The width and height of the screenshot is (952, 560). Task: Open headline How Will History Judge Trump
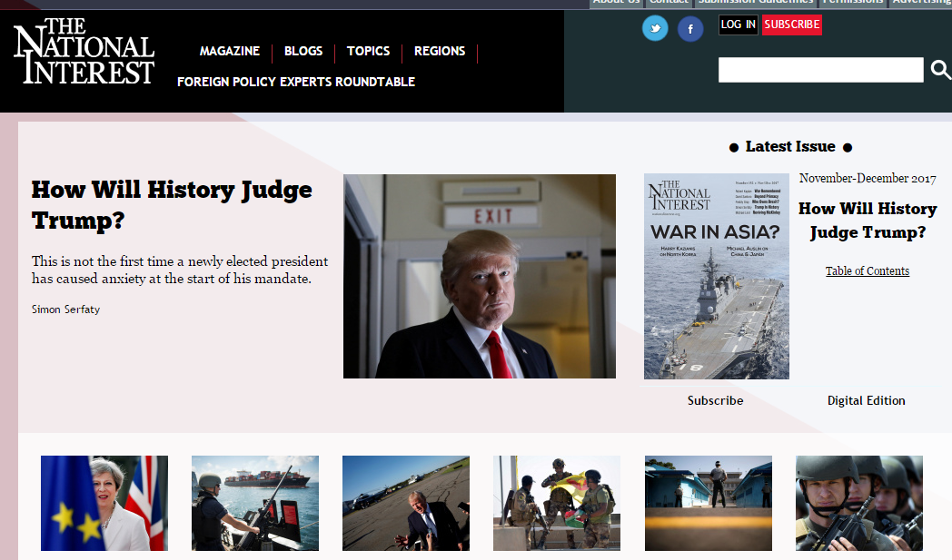tap(172, 204)
